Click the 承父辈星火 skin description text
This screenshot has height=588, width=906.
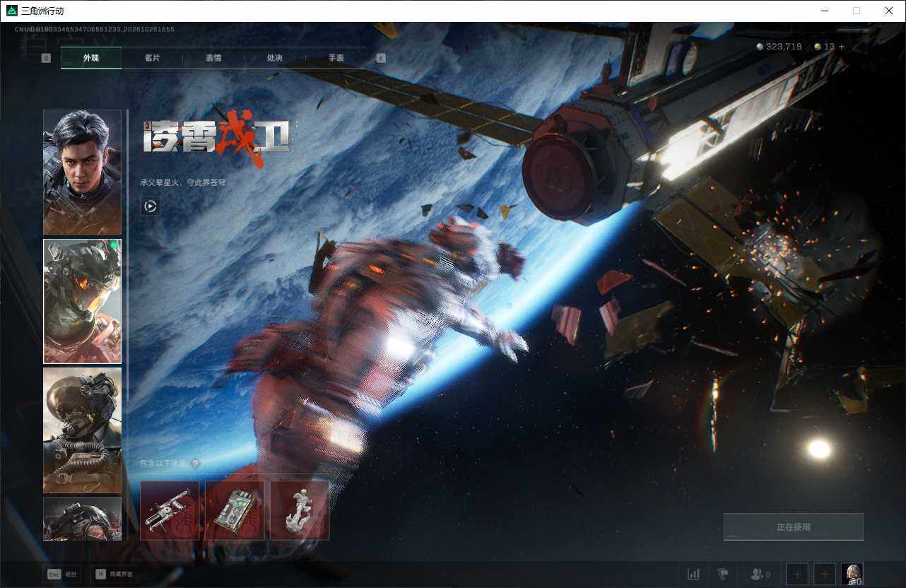click(x=183, y=182)
